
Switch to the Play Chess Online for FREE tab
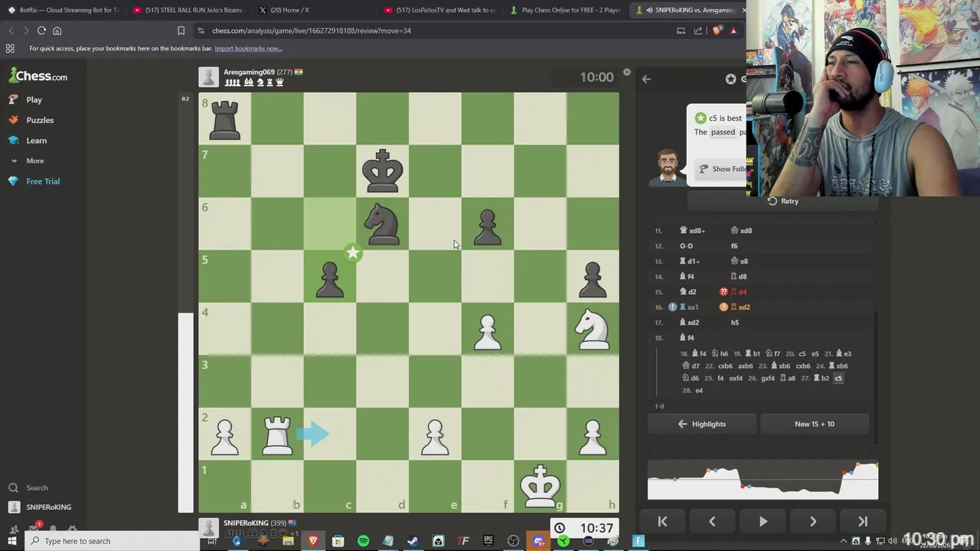566,10
